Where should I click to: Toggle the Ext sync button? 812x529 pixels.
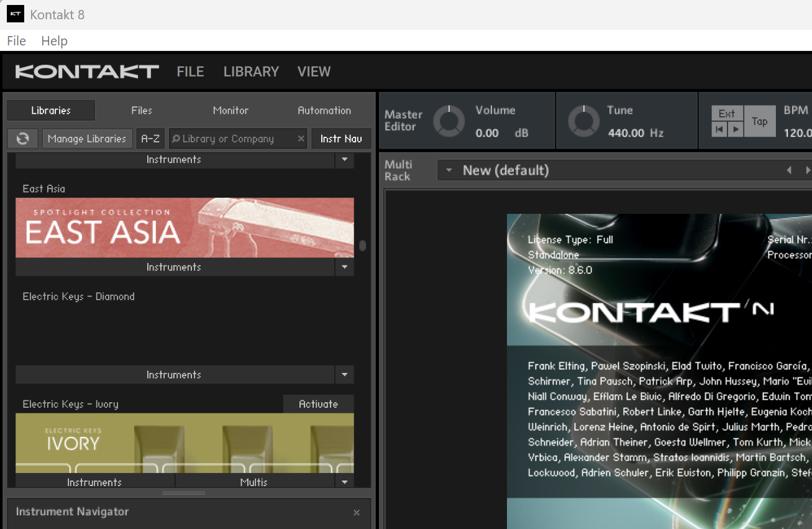click(727, 114)
